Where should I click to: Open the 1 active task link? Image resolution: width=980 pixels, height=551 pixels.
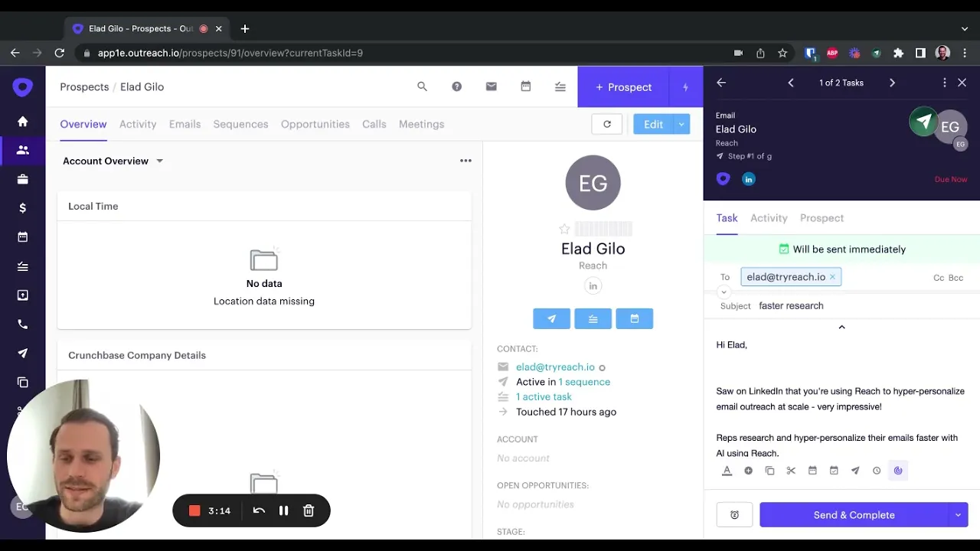(544, 396)
